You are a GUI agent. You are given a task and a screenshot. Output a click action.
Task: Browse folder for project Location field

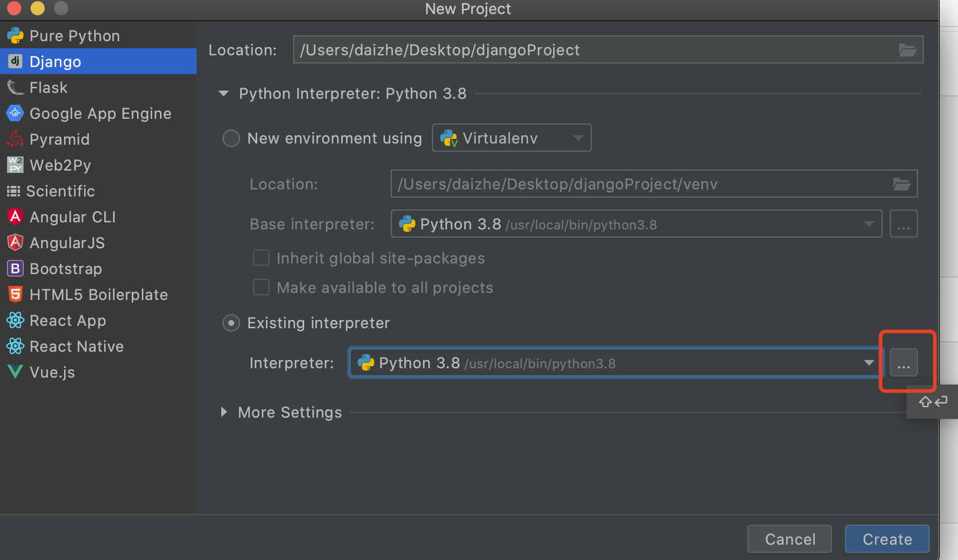tap(907, 50)
